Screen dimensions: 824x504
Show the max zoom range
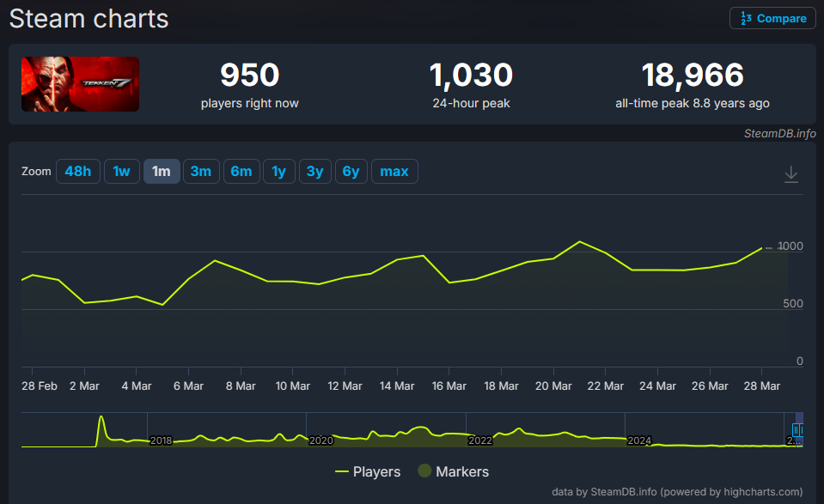394,171
